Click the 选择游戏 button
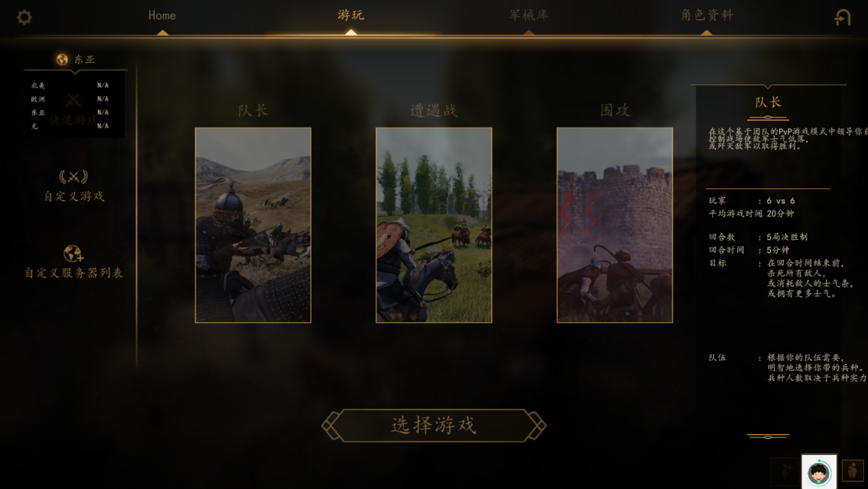This screenshot has width=868, height=489. (x=434, y=425)
